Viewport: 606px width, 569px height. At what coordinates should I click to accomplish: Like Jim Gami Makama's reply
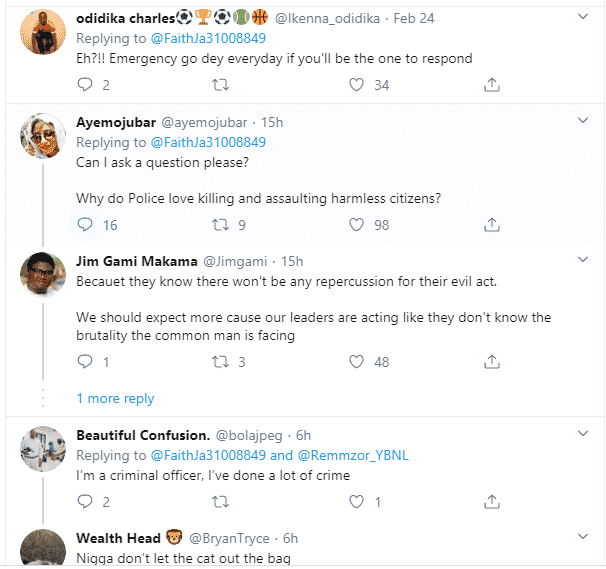click(x=357, y=362)
